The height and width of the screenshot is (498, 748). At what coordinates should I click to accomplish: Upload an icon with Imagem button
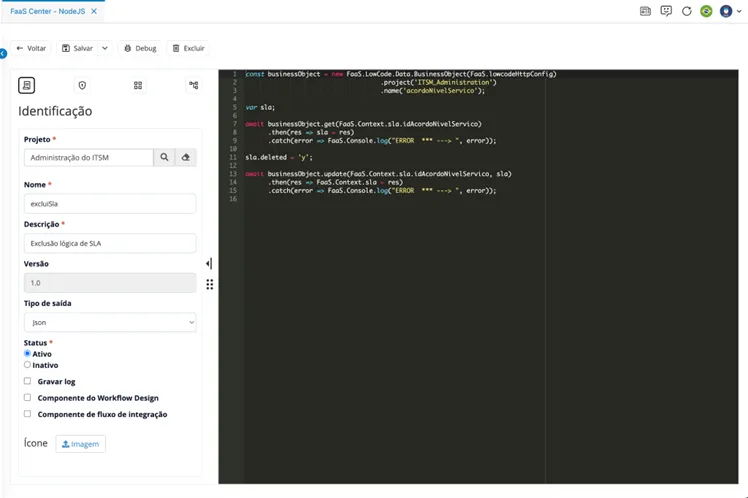[x=81, y=444]
